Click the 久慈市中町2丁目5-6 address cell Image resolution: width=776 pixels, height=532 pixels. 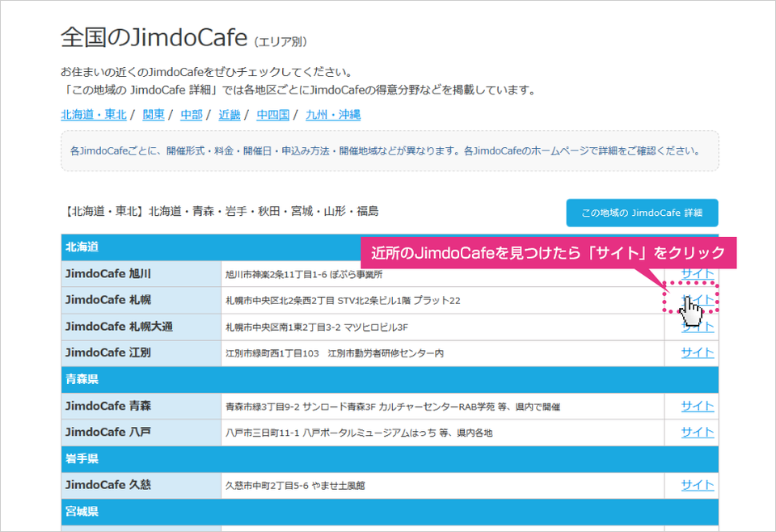pyautogui.click(x=442, y=485)
